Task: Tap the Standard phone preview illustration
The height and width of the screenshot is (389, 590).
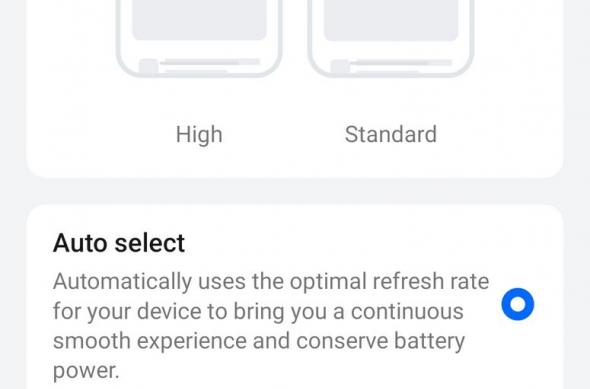Action: [x=391, y=38]
